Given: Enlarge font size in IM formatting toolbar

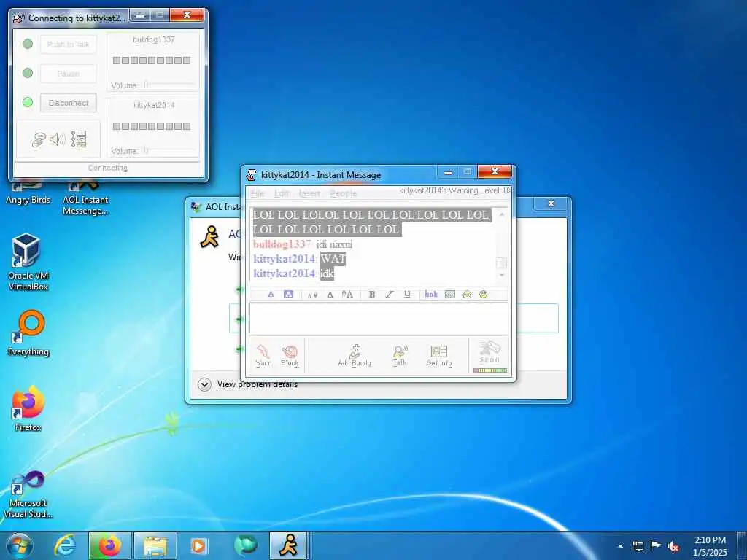Looking at the screenshot, I should point(347,295).
